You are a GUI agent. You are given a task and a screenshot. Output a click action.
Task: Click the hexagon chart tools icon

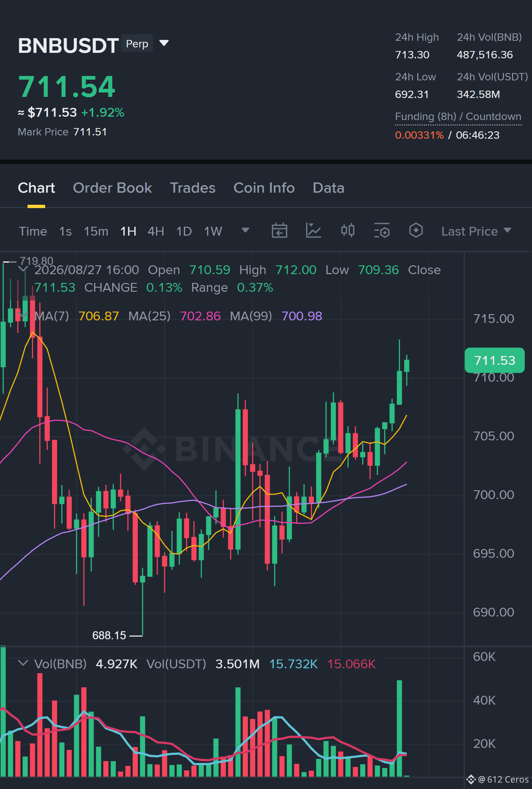click(416, 231)
